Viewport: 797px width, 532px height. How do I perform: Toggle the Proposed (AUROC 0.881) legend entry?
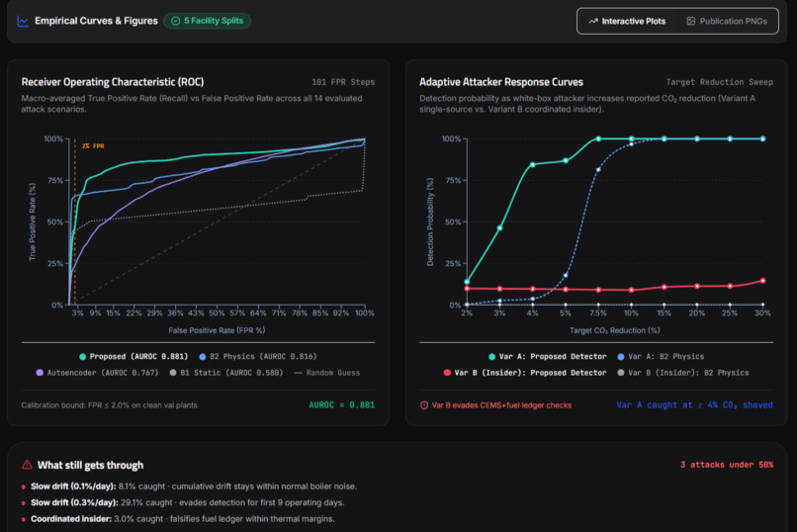[133, 356]
